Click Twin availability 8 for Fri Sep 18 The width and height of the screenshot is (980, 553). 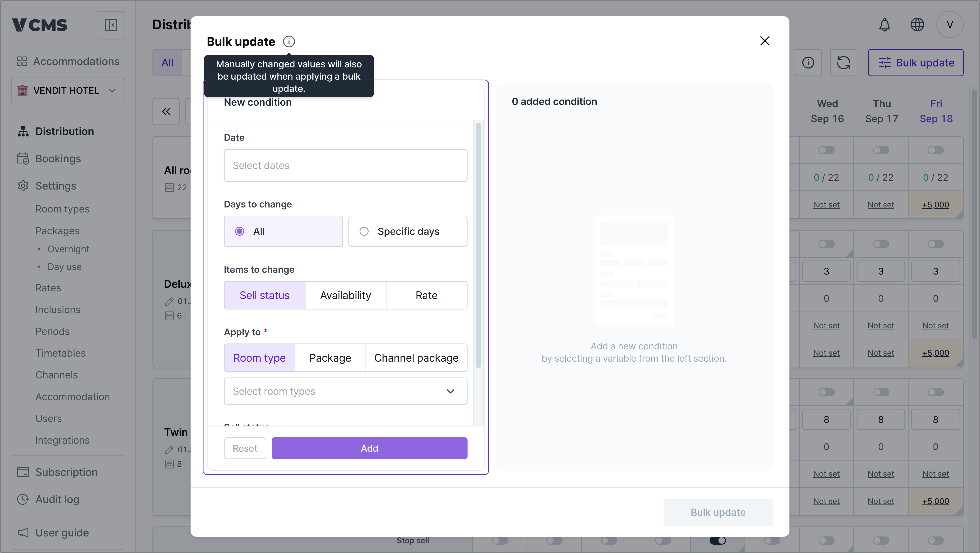[x=936, y=419]
